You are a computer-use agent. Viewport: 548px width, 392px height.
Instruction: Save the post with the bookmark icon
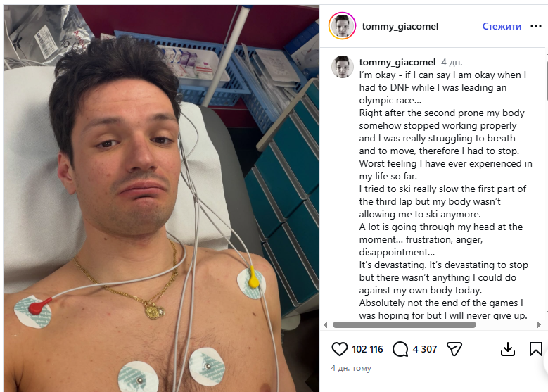pyautogui.click(x=535, y=349)
